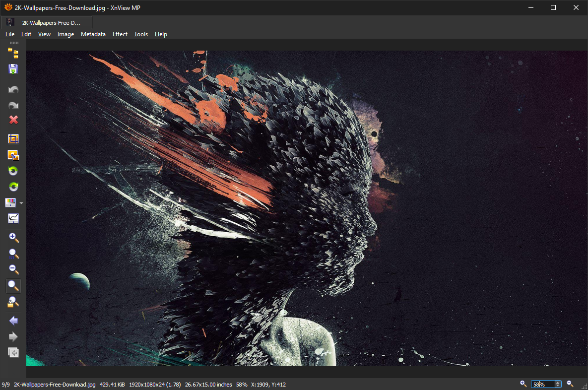Click the 58% zoom input field
Image resolution: width=588 pixels, height=390 pixels.
542,384
